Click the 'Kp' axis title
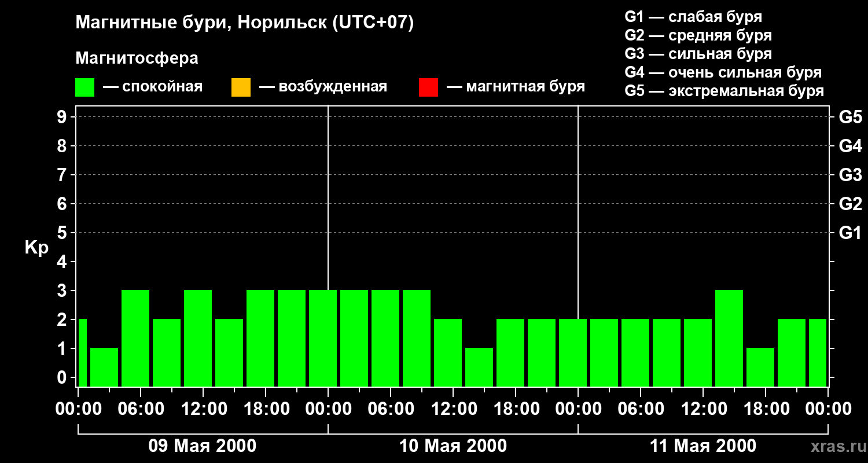The image size is (868, 463). 37,247
